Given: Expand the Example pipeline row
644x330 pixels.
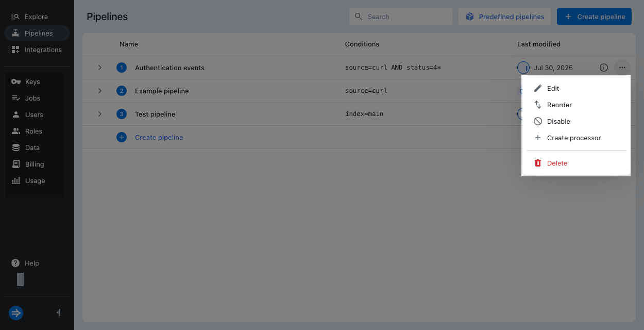Looking at the screenshot, I should coord(100,91).
